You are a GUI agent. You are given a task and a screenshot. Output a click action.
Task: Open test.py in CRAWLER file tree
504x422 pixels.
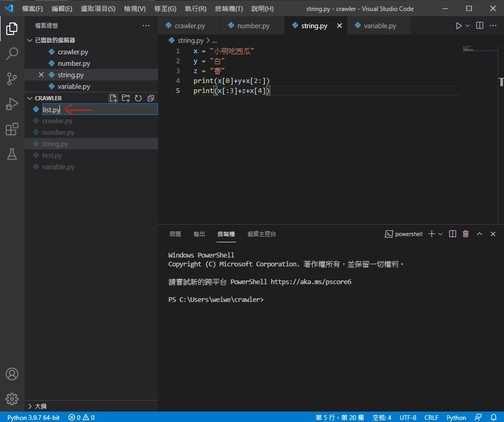pyautogui.click(x=91, y=155)
